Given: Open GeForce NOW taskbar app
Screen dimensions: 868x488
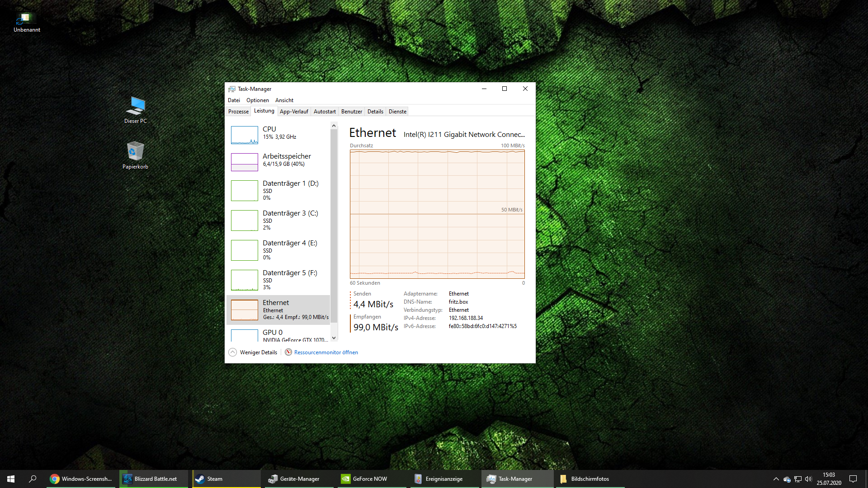Looking at the screenshot, I should pos(369,479).
